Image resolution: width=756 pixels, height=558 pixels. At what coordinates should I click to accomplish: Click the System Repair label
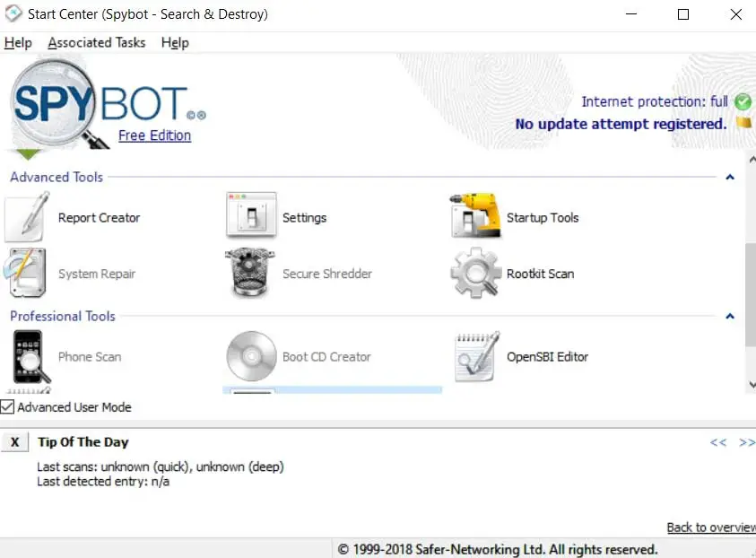point(97,274)
